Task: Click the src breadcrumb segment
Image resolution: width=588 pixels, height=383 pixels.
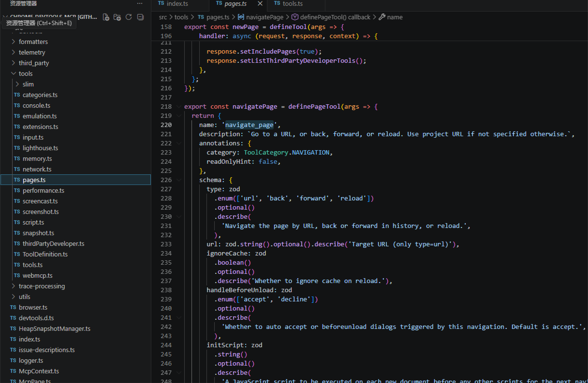Action: click(163, 17)
